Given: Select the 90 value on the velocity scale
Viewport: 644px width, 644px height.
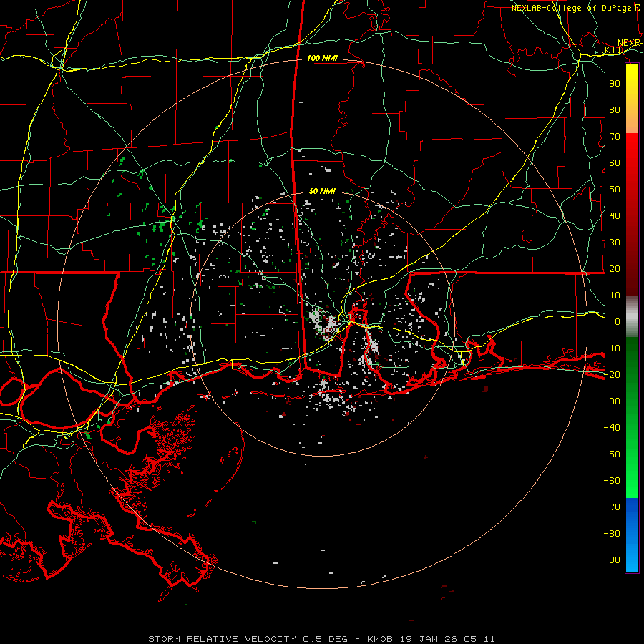Looking at the screenshot, I should click(x=615, y=84).
